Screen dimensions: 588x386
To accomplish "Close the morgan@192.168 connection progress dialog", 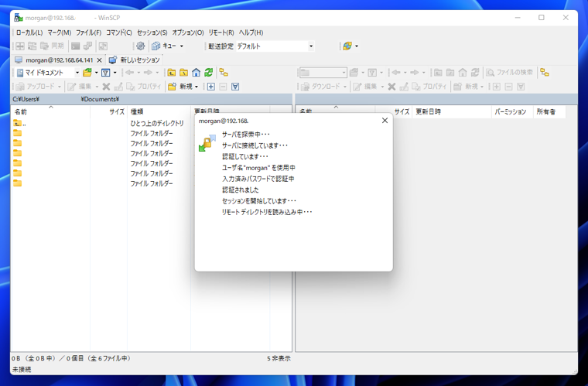I will pyautogui.click(x=385, y=121).
